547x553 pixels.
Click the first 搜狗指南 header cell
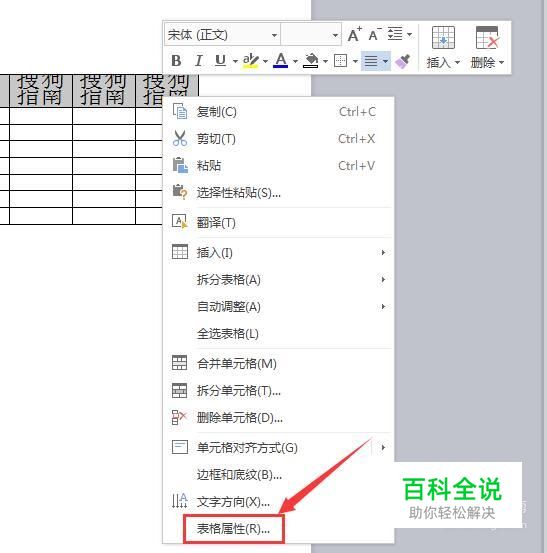[41, 90]
